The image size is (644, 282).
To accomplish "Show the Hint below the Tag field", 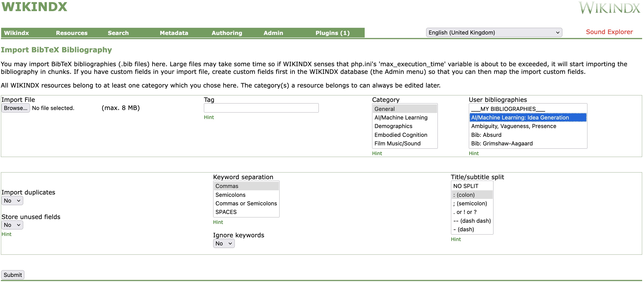I will point(209,117).
